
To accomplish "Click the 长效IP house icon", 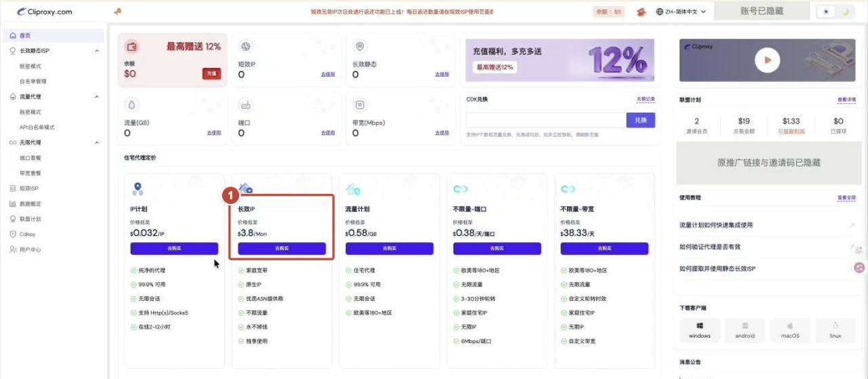I will 246,188.
